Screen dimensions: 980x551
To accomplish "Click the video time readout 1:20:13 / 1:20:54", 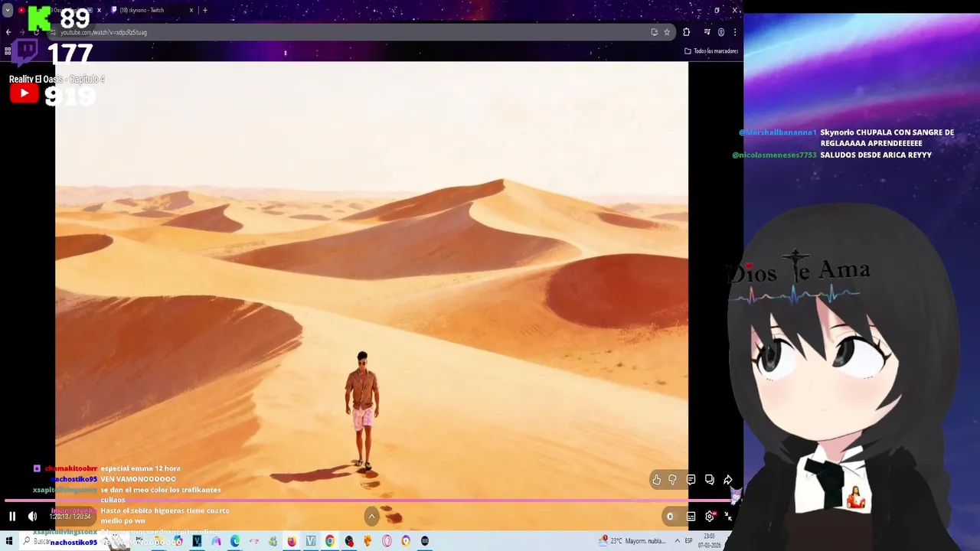I will 70,517.
